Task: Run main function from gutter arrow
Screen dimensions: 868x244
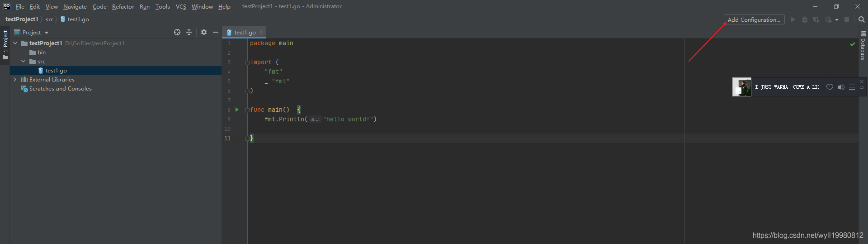Action: tap(237, 110)
